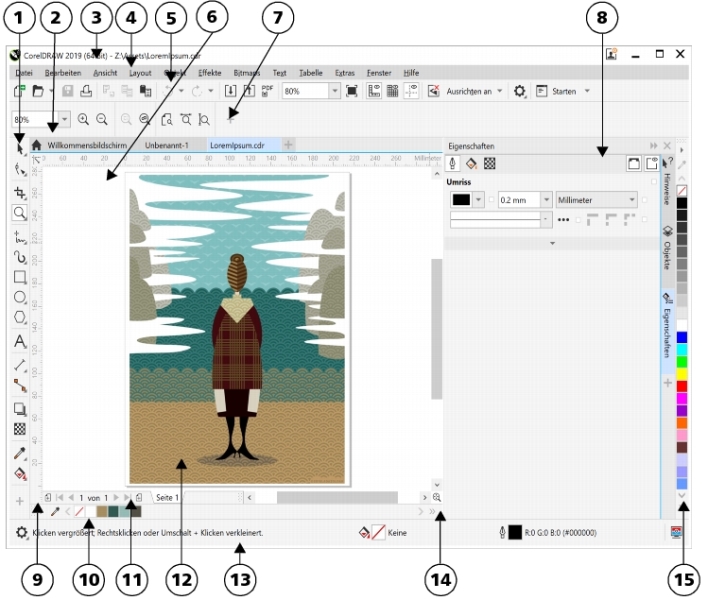708x600 pixels.
Task: Click the Zoom in magnifier icon
Action: click(83, 118)
